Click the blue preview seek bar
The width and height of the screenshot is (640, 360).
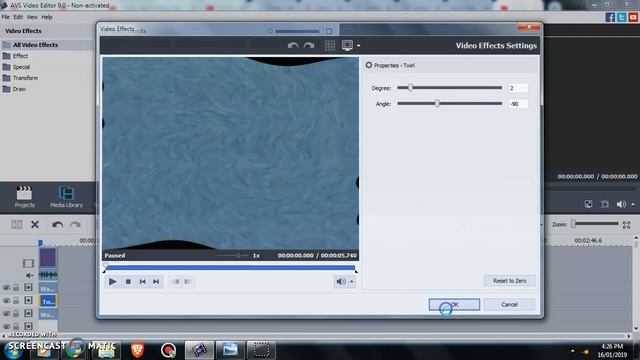231,268
